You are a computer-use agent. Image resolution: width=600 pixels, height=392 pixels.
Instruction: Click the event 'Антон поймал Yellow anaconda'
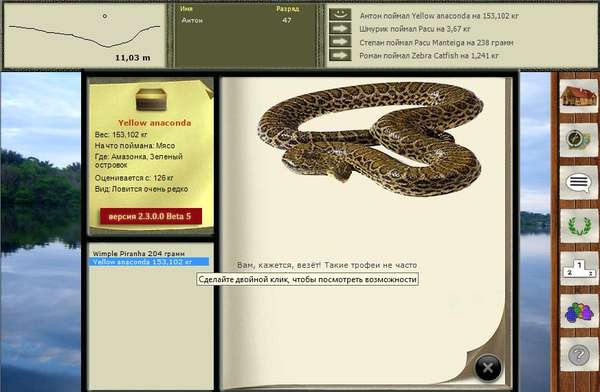click(439, 16)
